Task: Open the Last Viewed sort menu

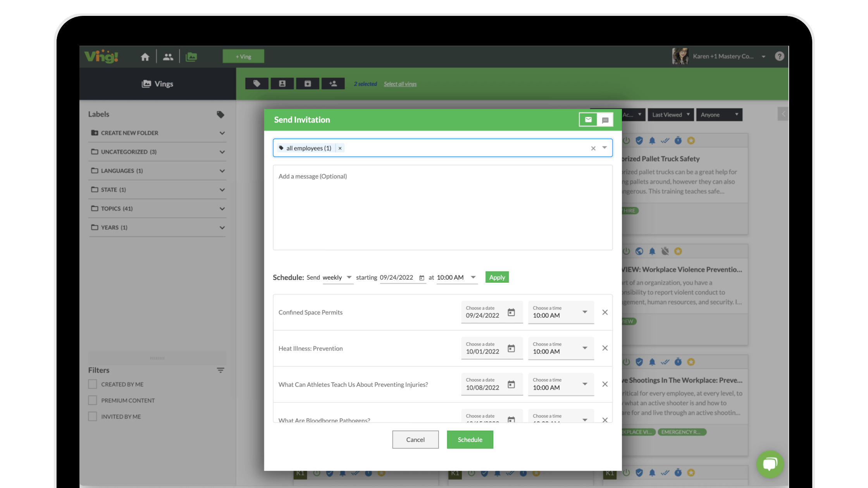Action: 670,114
